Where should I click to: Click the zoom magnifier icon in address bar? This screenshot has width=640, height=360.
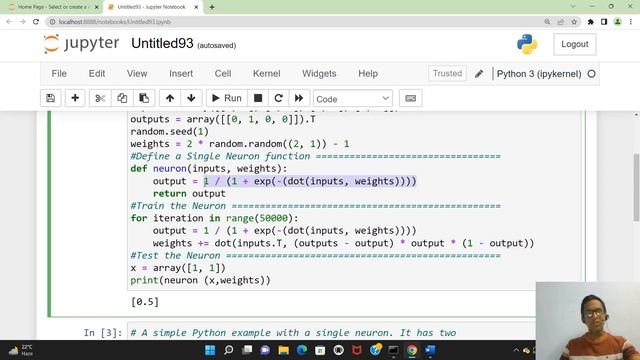click(547, 22)
